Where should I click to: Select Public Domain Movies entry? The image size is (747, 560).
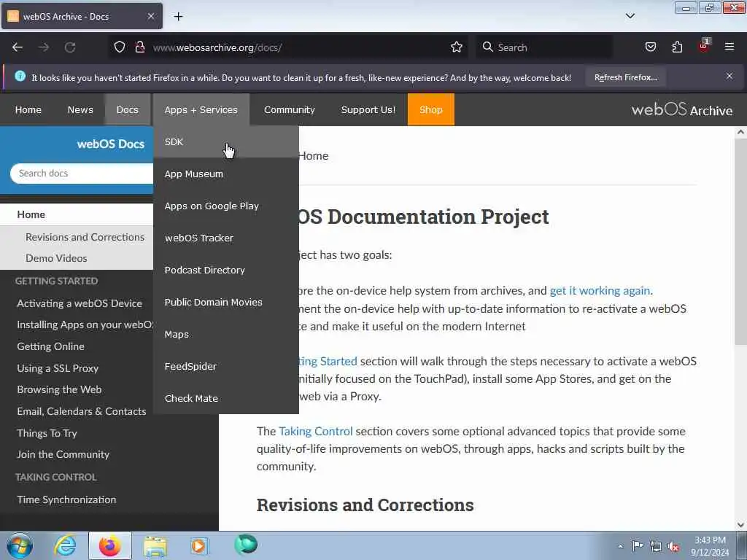click(226, 302)
